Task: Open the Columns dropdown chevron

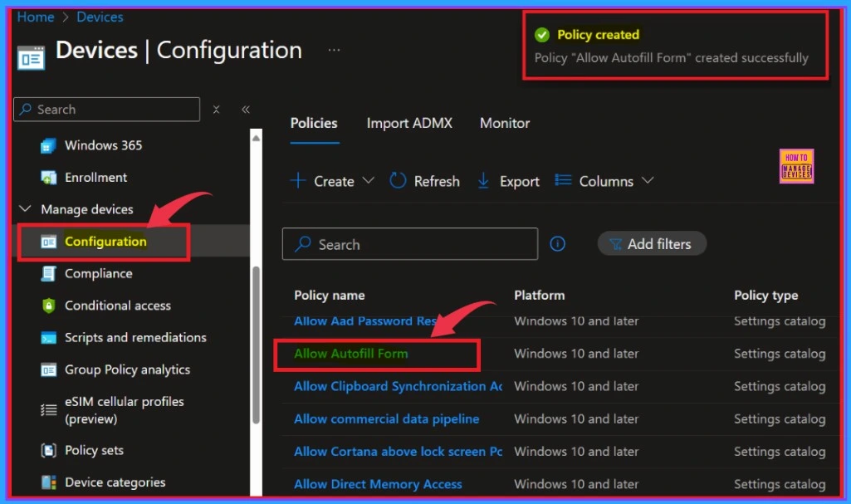Action: [648, 180]
